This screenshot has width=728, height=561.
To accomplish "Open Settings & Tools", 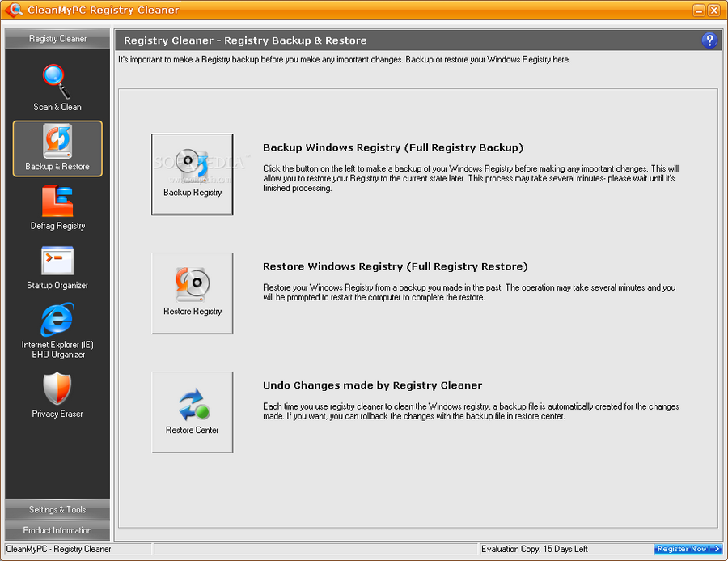I will (57, 509).
